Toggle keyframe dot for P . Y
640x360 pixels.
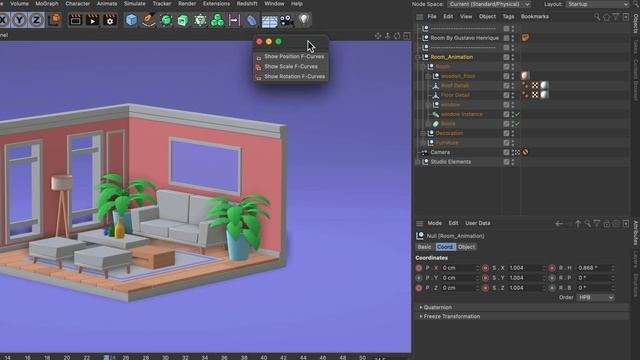click(419, 278)
